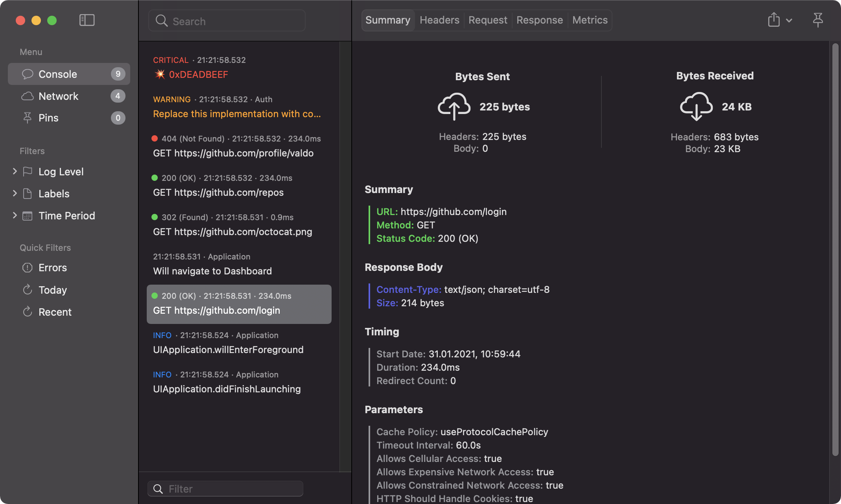Image resolution: width=841 pixels, height=504 pixels.
Task: Click the Labels document icon
Action: pos(28,193)
